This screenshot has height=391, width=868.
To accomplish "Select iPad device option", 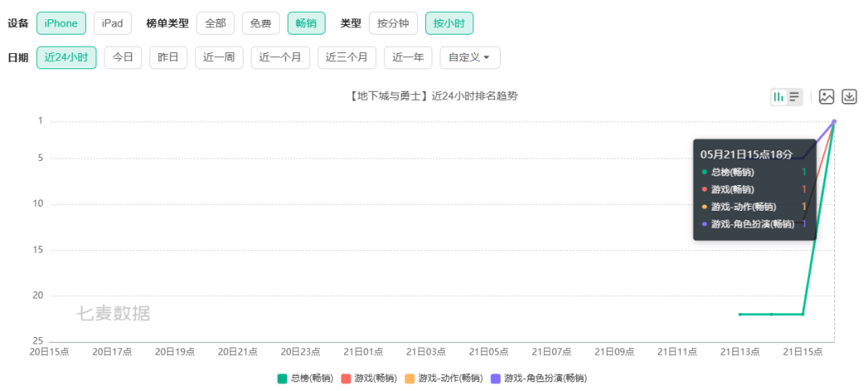I will [x=113, y=23].
